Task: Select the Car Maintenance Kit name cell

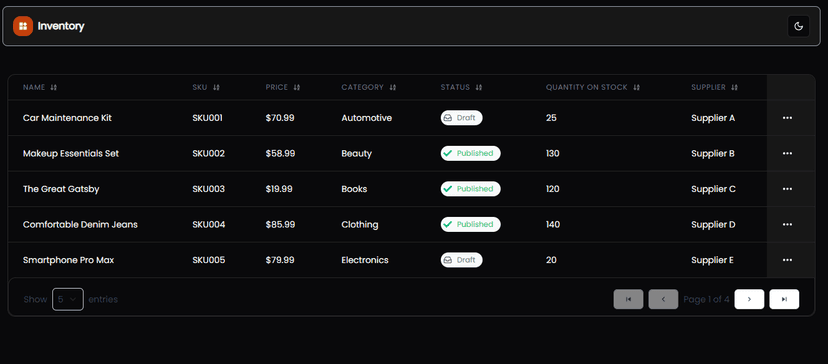Action: [x=68, y=118]
